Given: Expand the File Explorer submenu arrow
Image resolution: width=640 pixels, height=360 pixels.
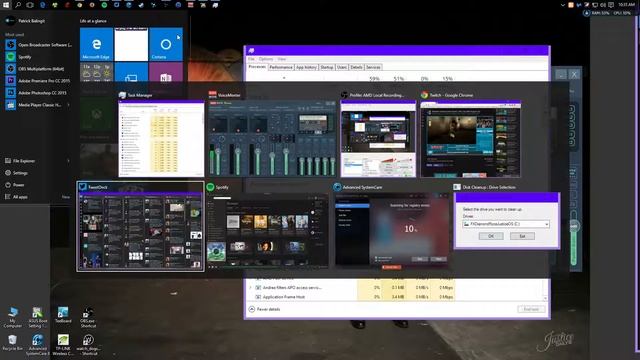Looking at the screenshot, I should coord(68,161).
